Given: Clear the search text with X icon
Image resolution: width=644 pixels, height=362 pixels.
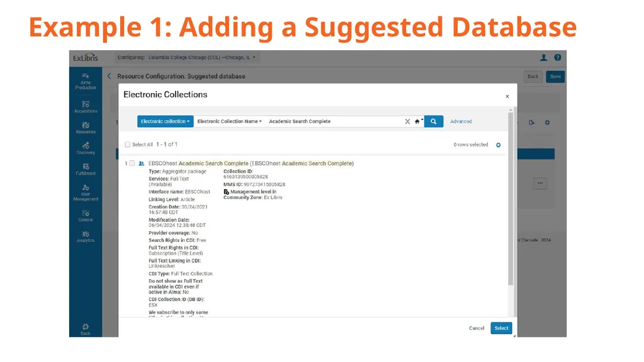Looking at the screenshot, I should [x=408, y=121].
